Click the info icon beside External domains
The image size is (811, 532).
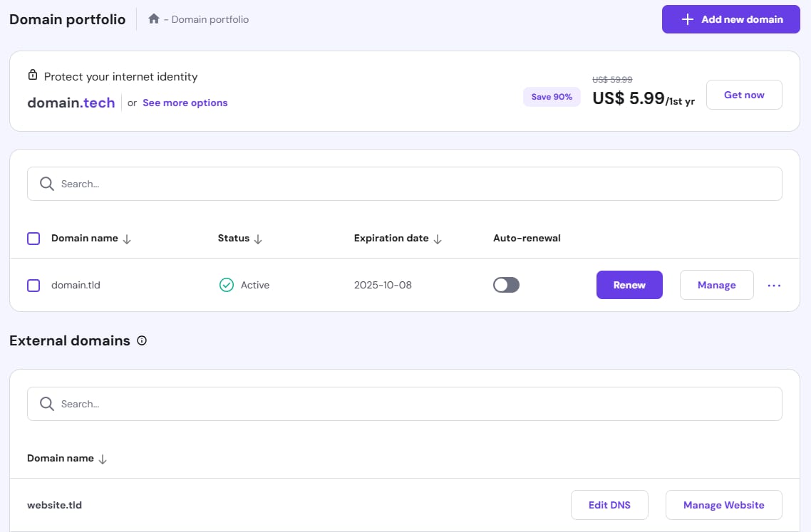[142, 340]
